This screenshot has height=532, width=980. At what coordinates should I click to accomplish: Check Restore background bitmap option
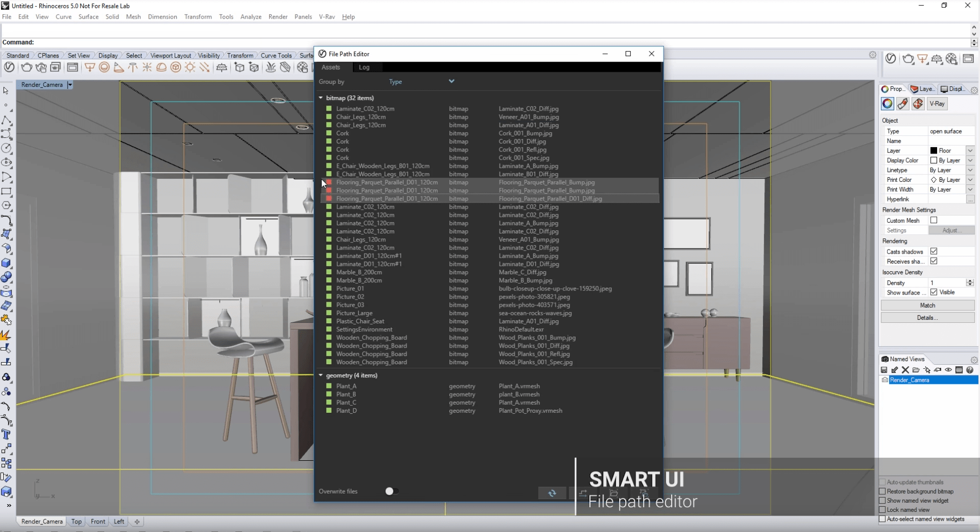click(x=883, y=491)
